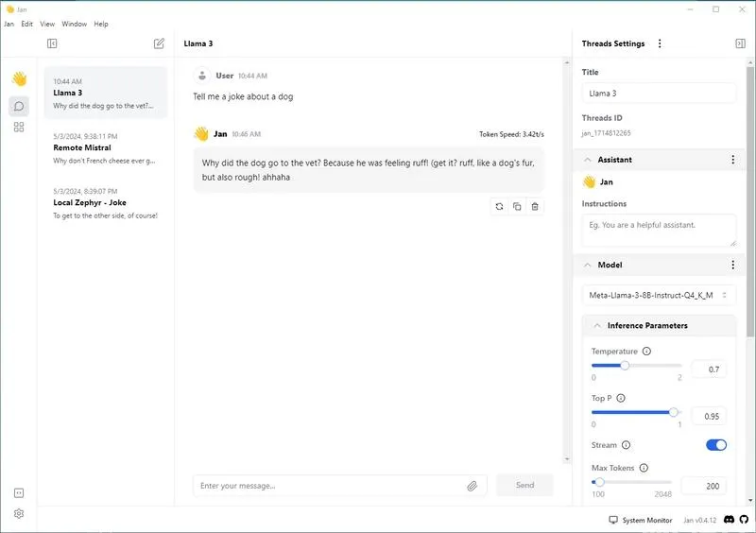Click the Max Tokens value box 200
Image resolution: width=756 pixels, height=533 pixels.
point(704,486)
